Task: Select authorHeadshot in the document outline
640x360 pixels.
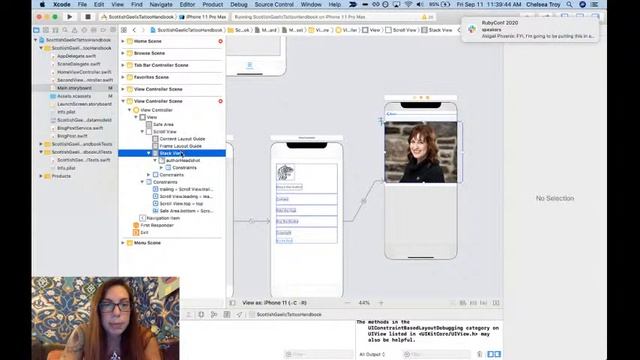Action: click(182, 160)
